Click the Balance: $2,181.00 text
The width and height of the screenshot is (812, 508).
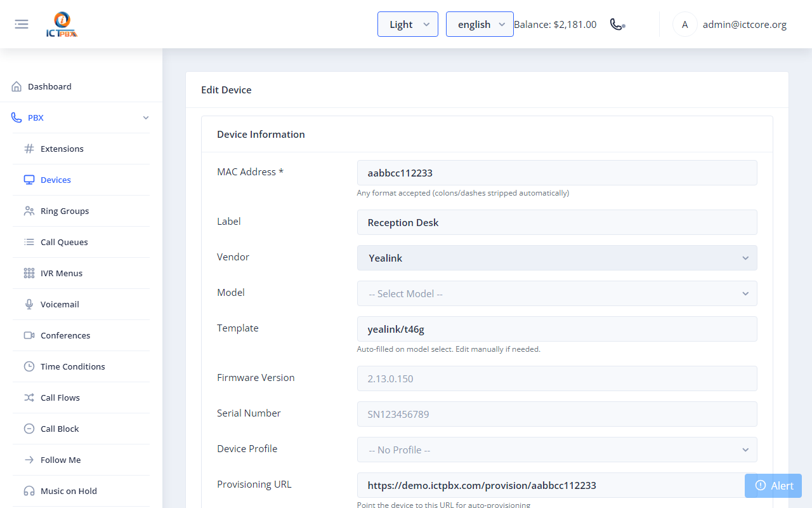click(x=555, y=25)
